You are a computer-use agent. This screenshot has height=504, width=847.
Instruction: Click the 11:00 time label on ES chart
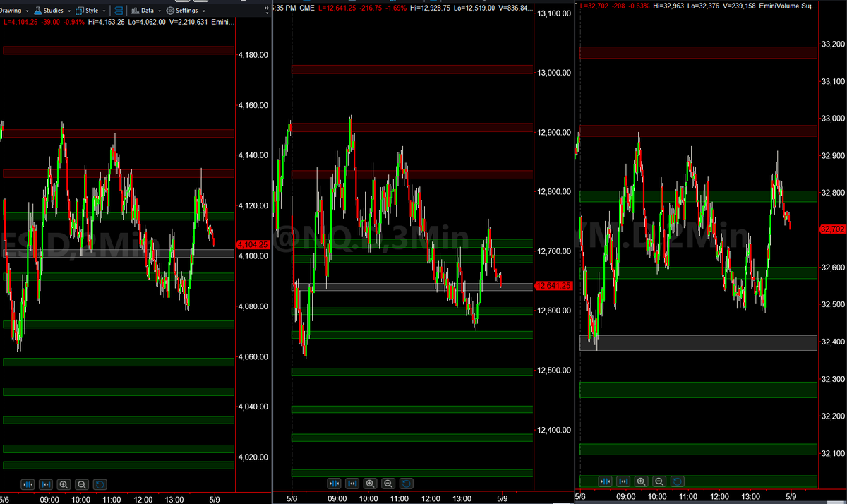click(112, 499)
